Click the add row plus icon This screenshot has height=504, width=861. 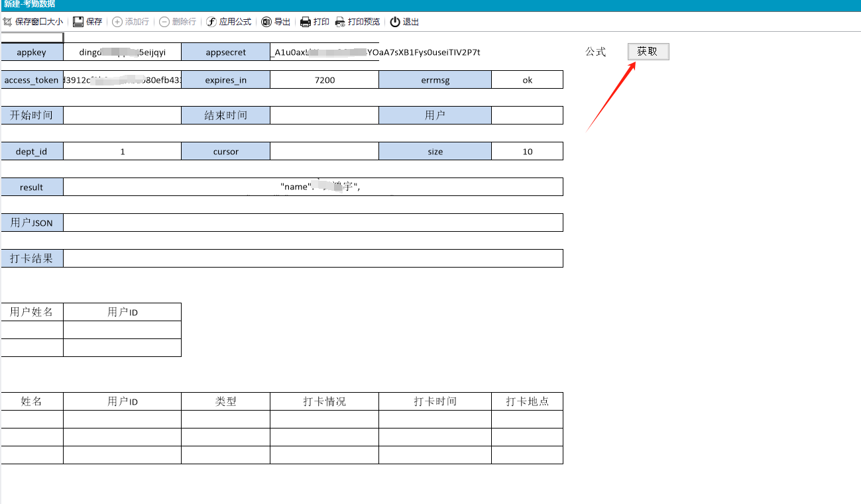coord(117,22)
